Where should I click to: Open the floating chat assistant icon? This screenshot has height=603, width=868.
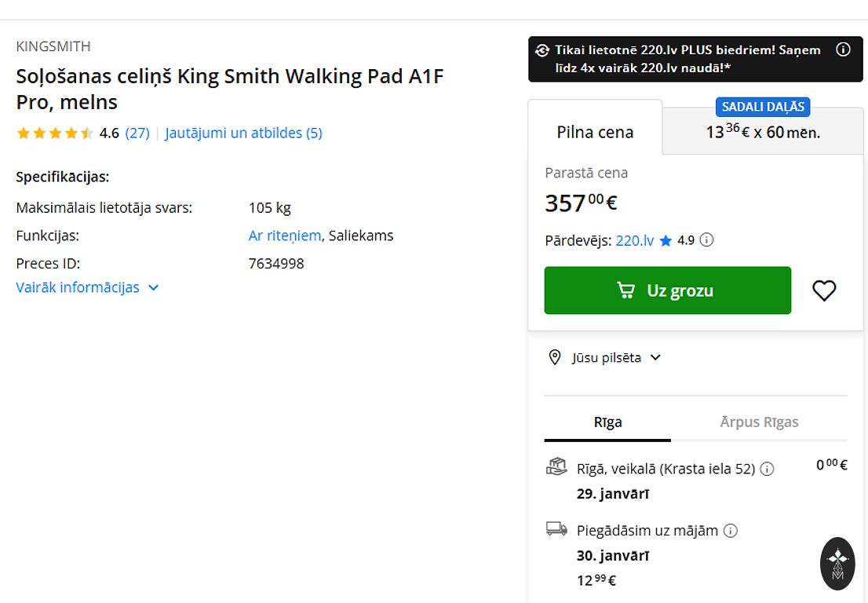(837, 563)
